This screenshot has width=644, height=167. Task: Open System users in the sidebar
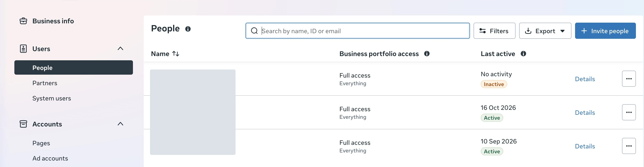point(51,98)
